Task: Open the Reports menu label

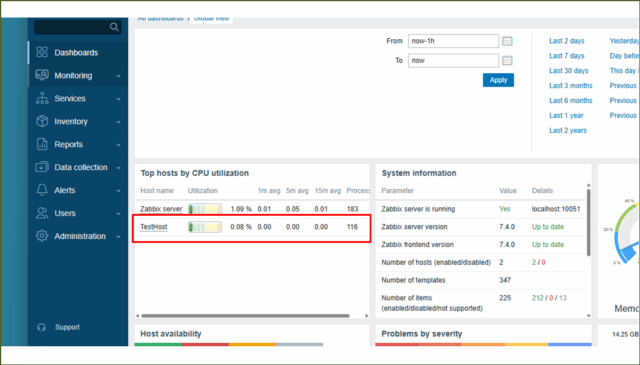Action: coord(68,144)
